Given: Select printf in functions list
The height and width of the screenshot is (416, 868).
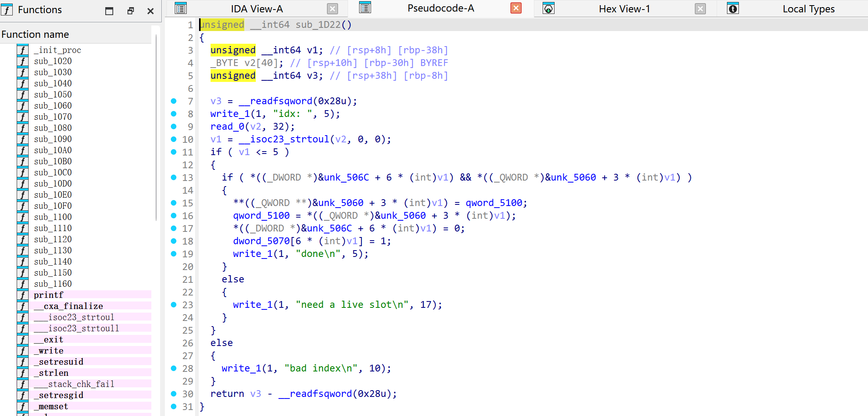Looking at the screenshot, I should (48, 295).
